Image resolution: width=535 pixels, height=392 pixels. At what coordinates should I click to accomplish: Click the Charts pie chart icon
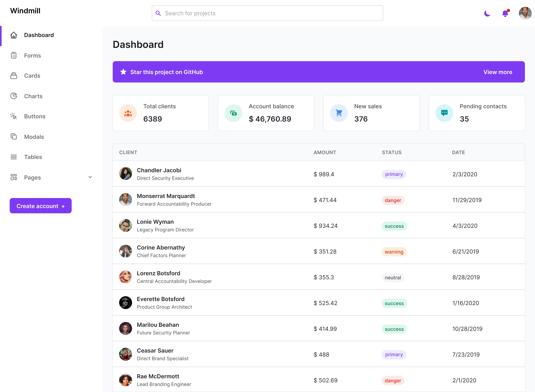pos(14,96)
